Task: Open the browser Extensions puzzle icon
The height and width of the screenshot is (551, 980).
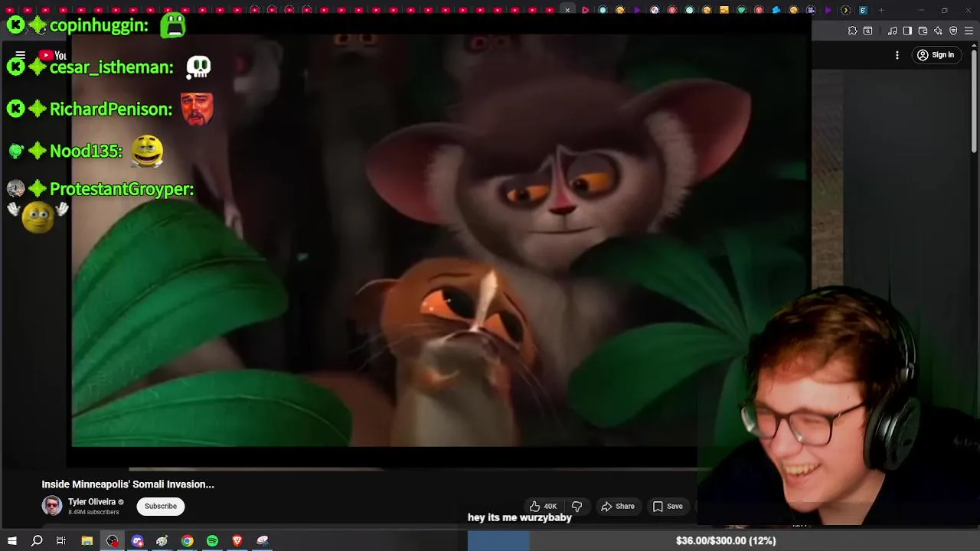Action: tap(852, 31)
